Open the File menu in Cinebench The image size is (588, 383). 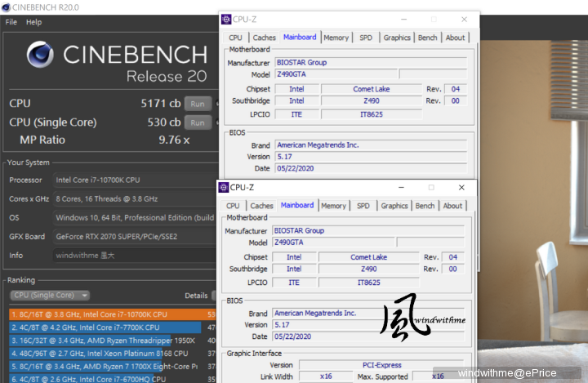coord(11,22)
